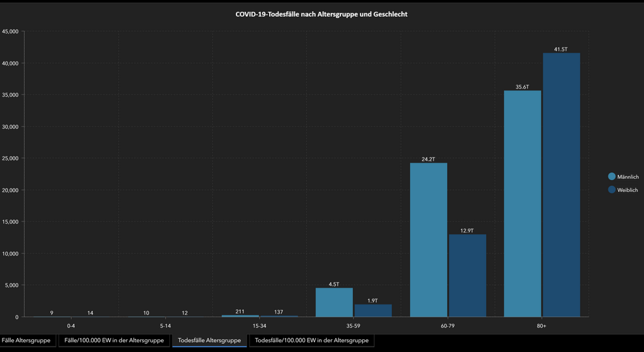Screen dimensions: 644x352
Task: Click the Weiblich legend label
Action: pos(628,190)
